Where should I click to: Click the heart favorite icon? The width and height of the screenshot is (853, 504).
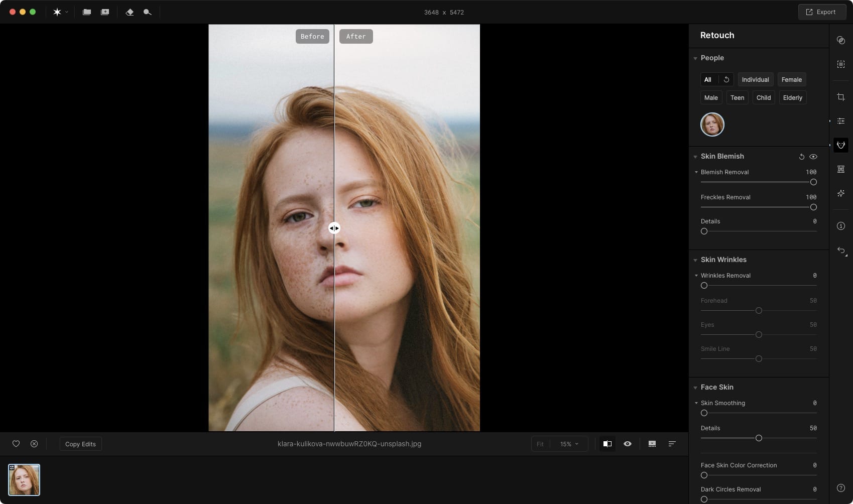(x=16, y=444)
